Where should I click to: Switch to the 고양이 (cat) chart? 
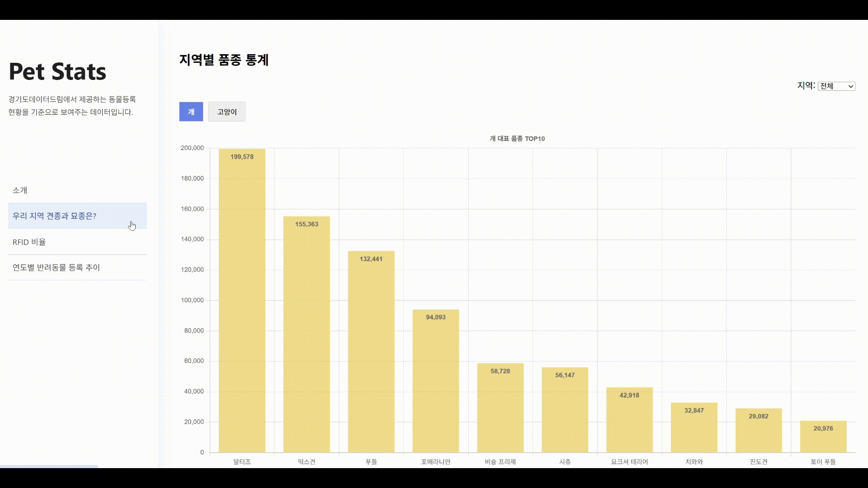coord(227,112)
